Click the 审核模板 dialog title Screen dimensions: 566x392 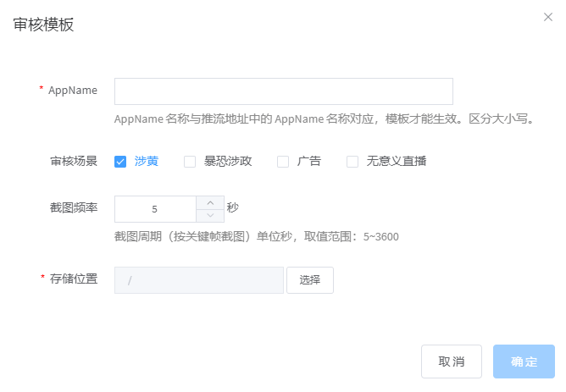point(43,25)
